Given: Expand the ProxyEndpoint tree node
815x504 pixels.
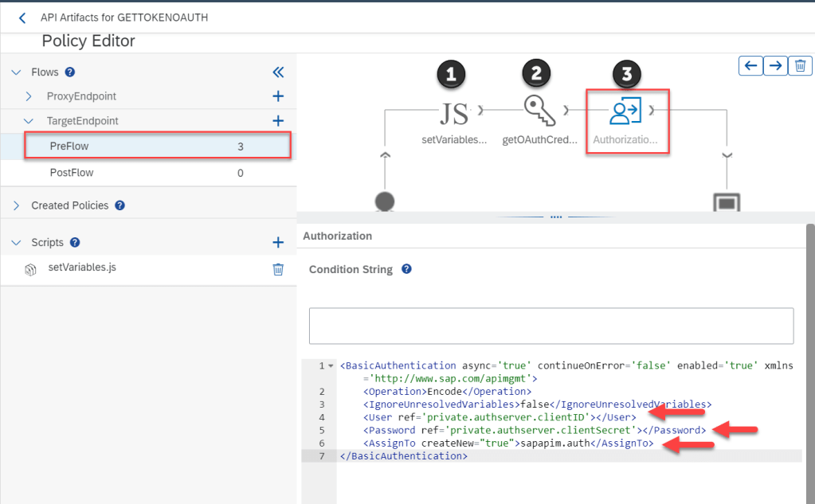Looking at the screenshot, I should coord(29,96).
